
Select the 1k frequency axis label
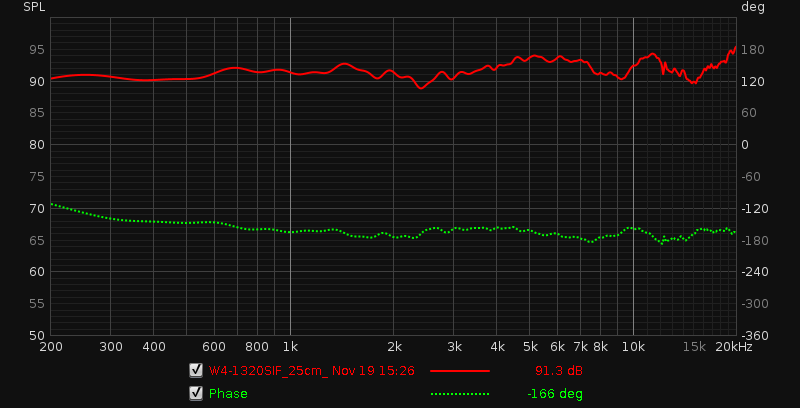[x=290, y=347]
